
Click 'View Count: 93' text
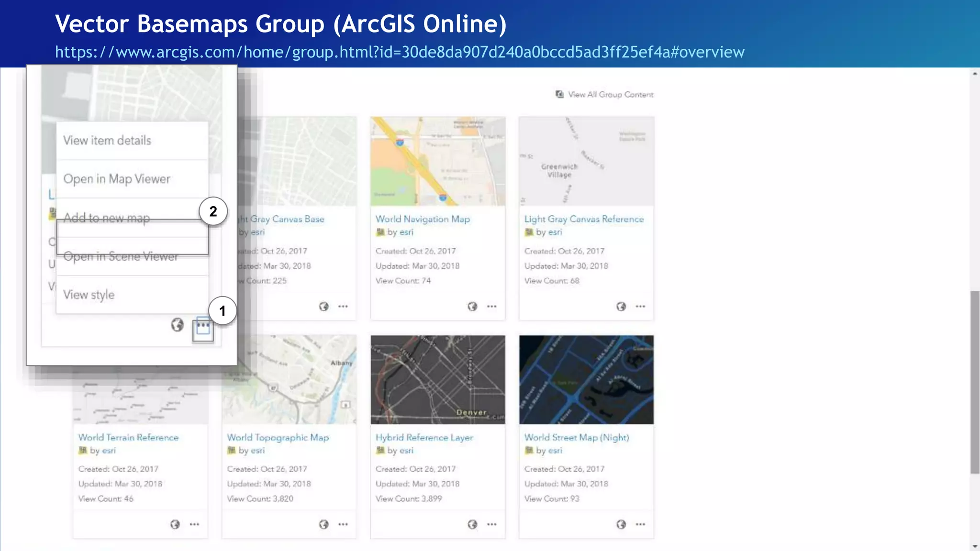[x=552, y=498]
